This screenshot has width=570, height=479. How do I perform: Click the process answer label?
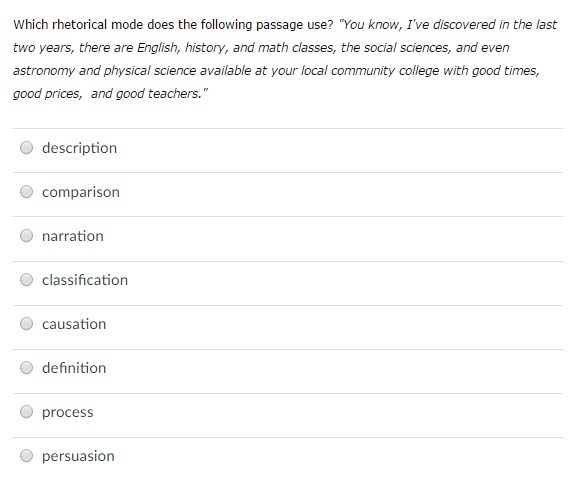click(x=68, y=412)
